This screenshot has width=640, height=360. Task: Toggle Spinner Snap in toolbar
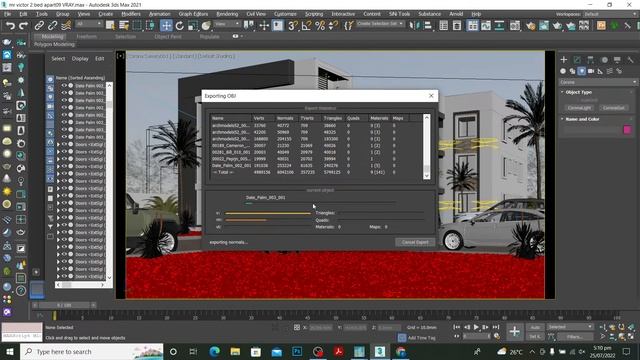(x=333, y=26)
